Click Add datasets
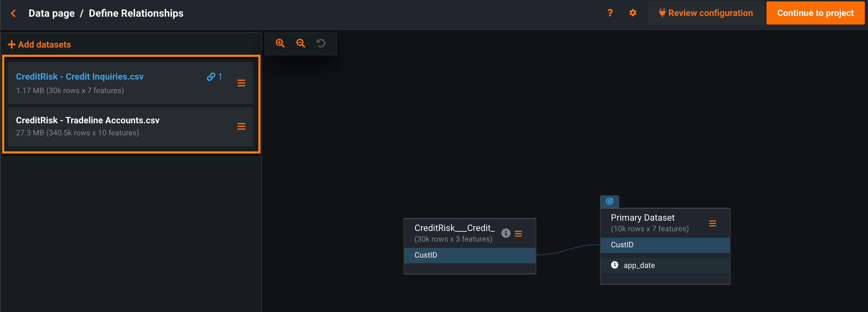The height and width of the screenshot is (312, 868). (x=40, y=45)
